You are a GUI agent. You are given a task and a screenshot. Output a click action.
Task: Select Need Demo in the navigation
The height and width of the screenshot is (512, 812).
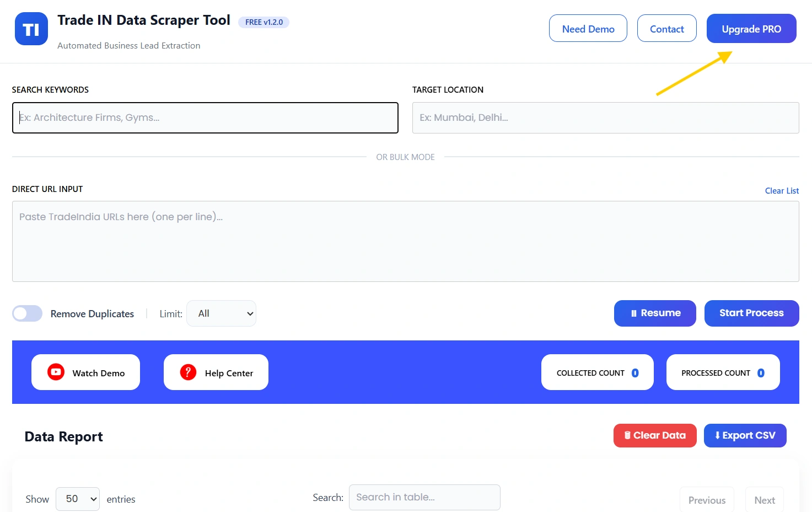[588, 28]
